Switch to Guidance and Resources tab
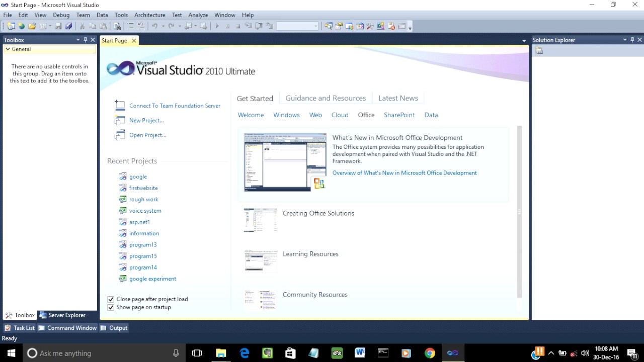This screenshot has height=362, width=644. click(x=326, y=98)
